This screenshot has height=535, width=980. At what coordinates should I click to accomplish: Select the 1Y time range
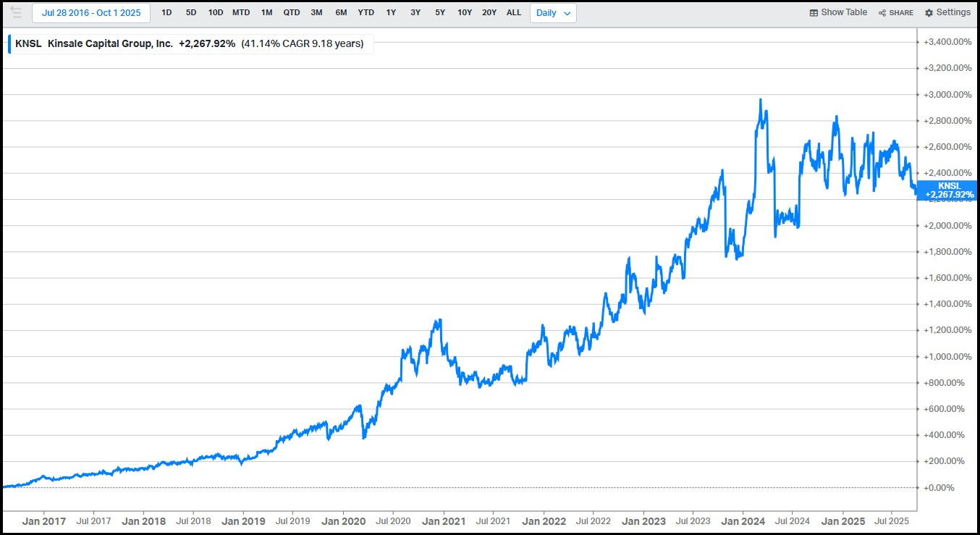[x=391, y=13]
